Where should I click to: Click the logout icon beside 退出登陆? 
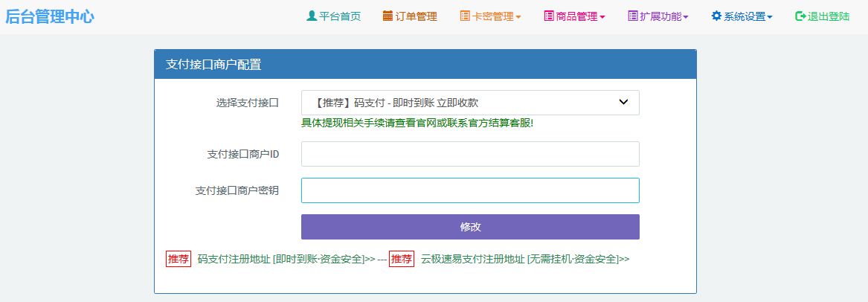800,16
